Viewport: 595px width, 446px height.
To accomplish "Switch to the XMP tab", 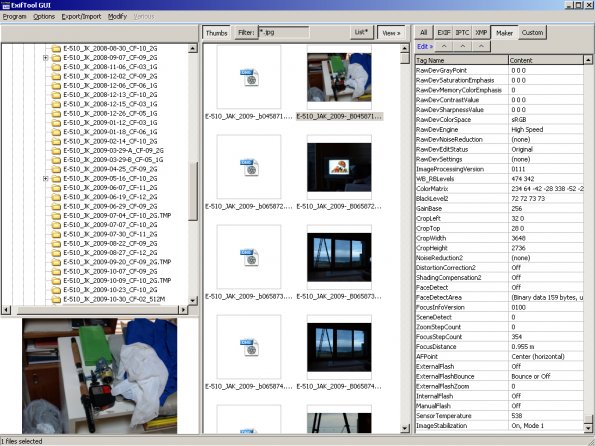I will point(481,33).
